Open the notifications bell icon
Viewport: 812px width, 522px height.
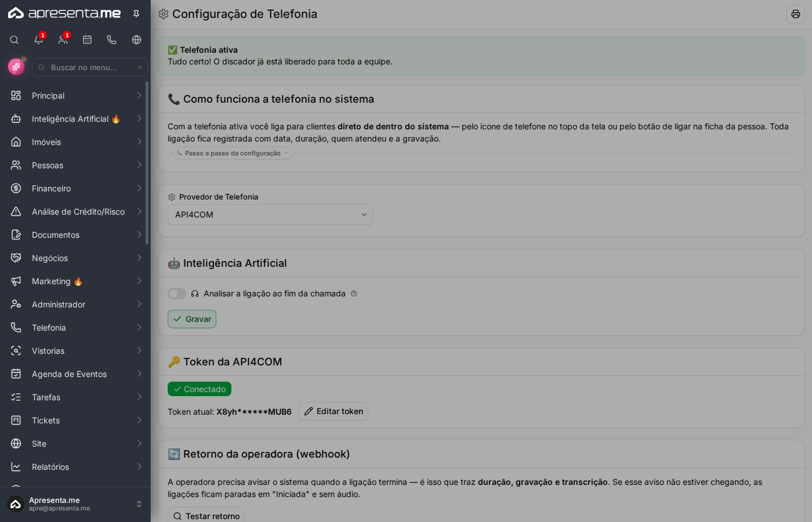[x=39, y=40]
